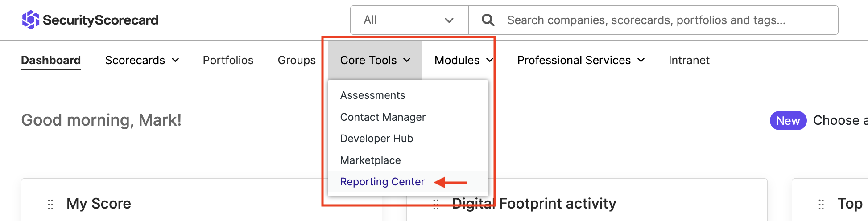The image size is (868, 221).
Task: Open the Dashboard tab
Action: pyautogui.click(x=51, y=60)
